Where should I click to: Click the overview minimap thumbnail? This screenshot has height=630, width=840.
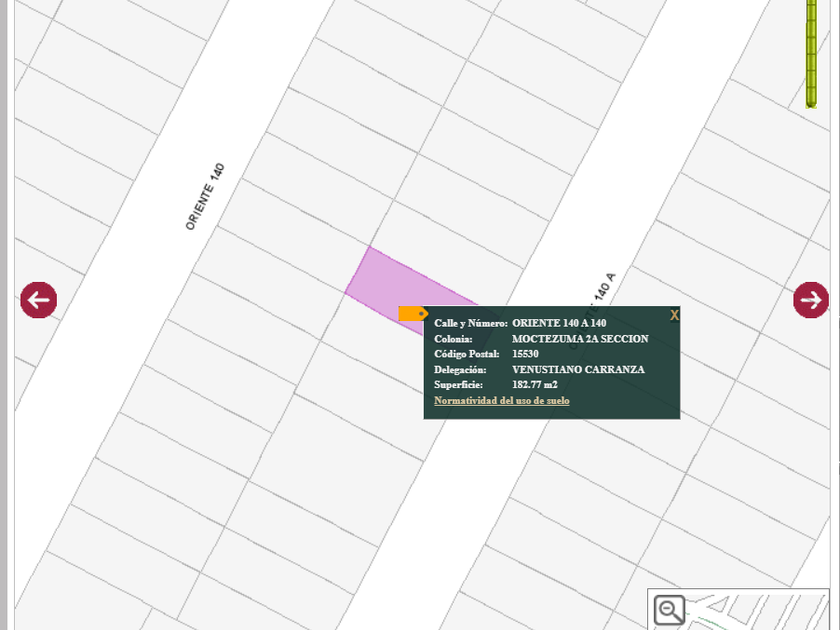(738, 610)
